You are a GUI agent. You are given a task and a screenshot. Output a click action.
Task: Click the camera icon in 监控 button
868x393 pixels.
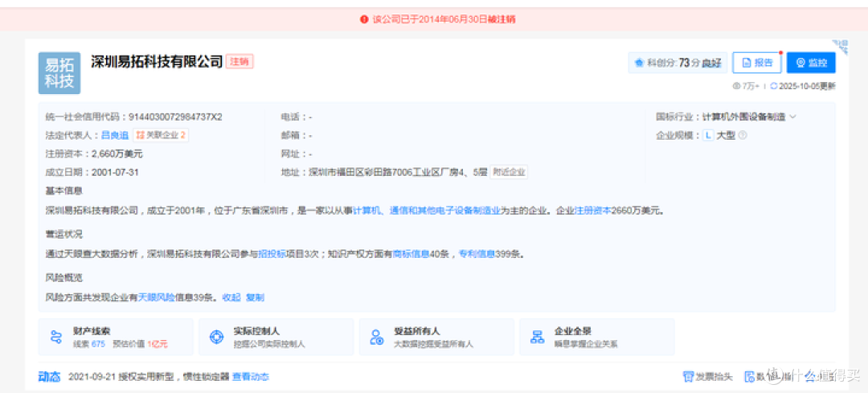800,63
